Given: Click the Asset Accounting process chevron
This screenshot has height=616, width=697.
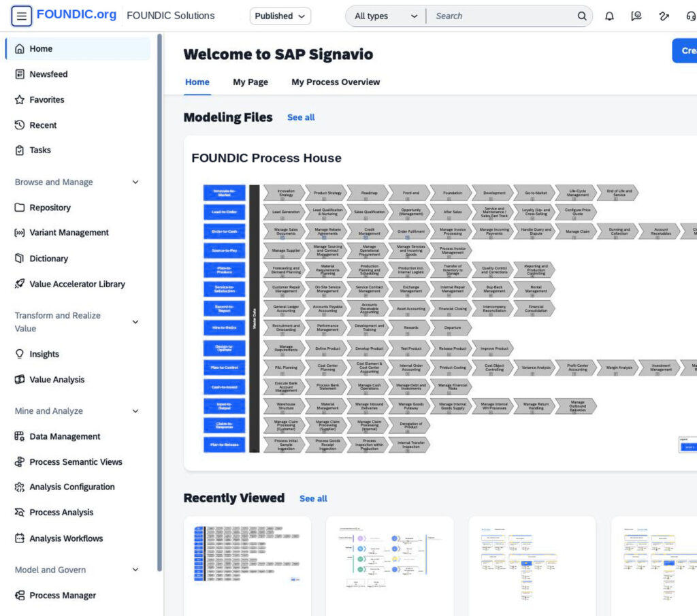Looking at the screenshot, I should click(x=410, y=308).
